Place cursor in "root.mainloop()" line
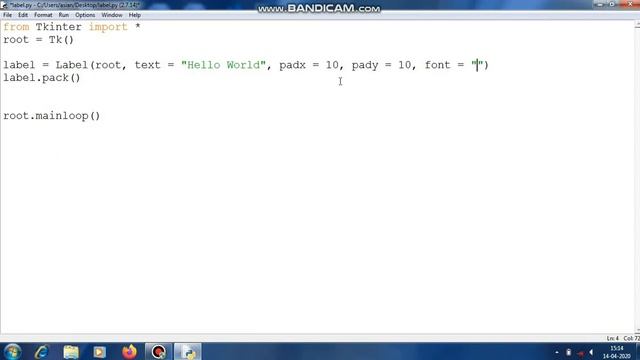This screenshot has height=360, width=640. point(51,116)
